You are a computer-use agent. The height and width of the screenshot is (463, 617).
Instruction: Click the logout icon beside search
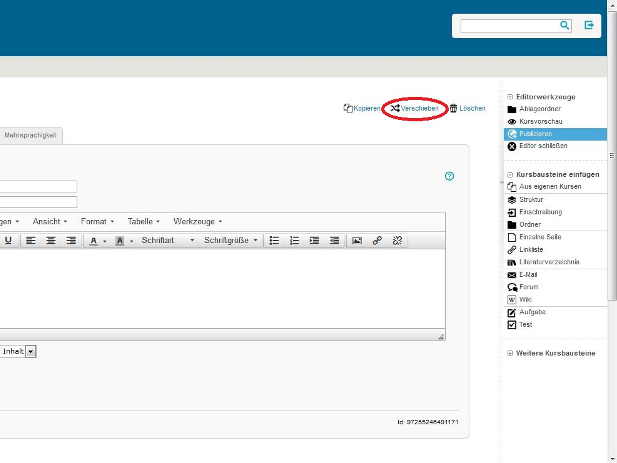589,26
